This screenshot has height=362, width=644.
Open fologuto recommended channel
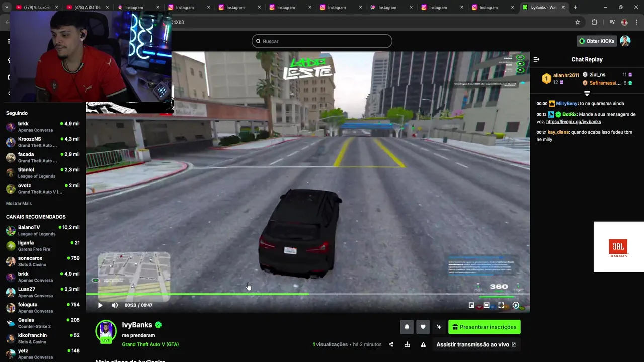click(43, 308)
